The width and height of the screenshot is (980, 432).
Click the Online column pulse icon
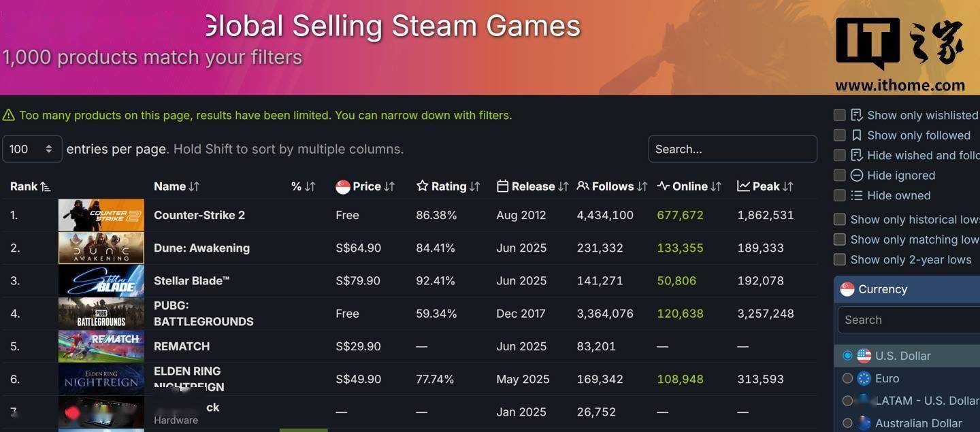pyautogui.click(x=663, y=186)
